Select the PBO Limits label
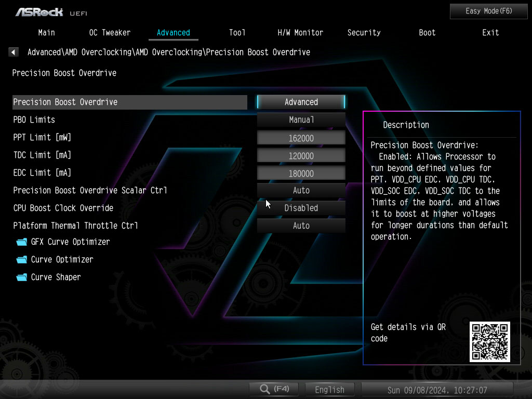The width and height of the screenshot is (532, 399). coord(34,120)
